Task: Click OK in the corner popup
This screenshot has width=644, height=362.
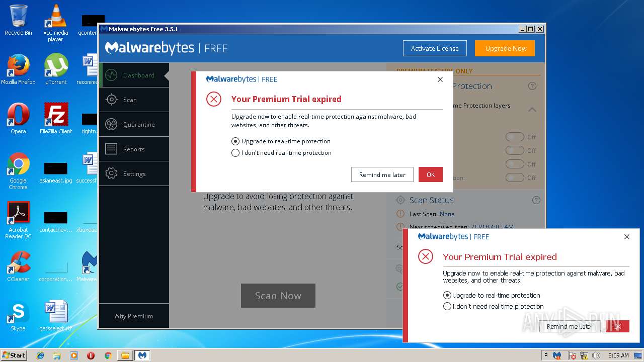Action: coord(617,326)
